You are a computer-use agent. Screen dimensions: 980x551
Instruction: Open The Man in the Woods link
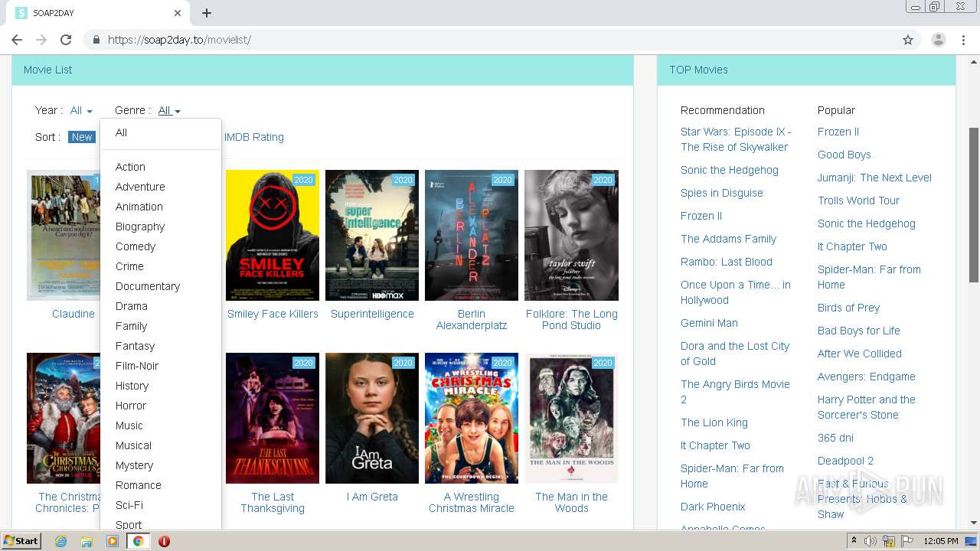(572, 502)
